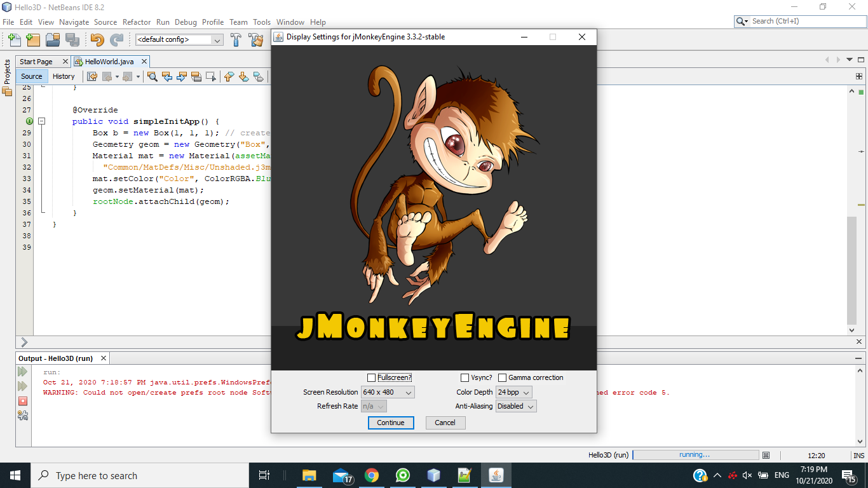Toggle Highlight Search icon in editor toolbar
The height and width of the screenshot is (488, 868).
[x=196, y=76]
